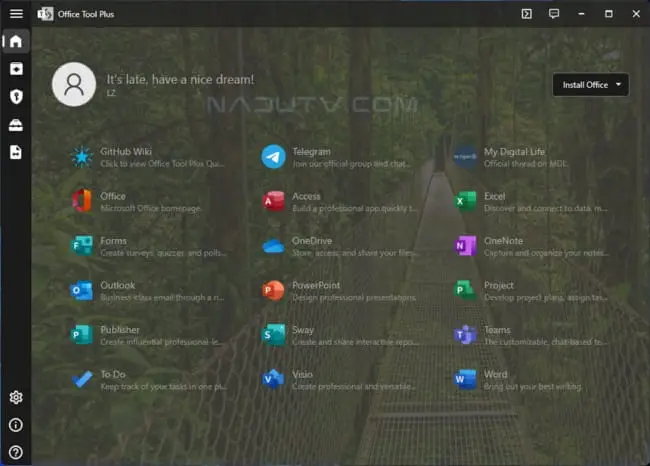Screen dimensions: 650x466
Task: Open the Telegram link title
Action: point(311,151)
